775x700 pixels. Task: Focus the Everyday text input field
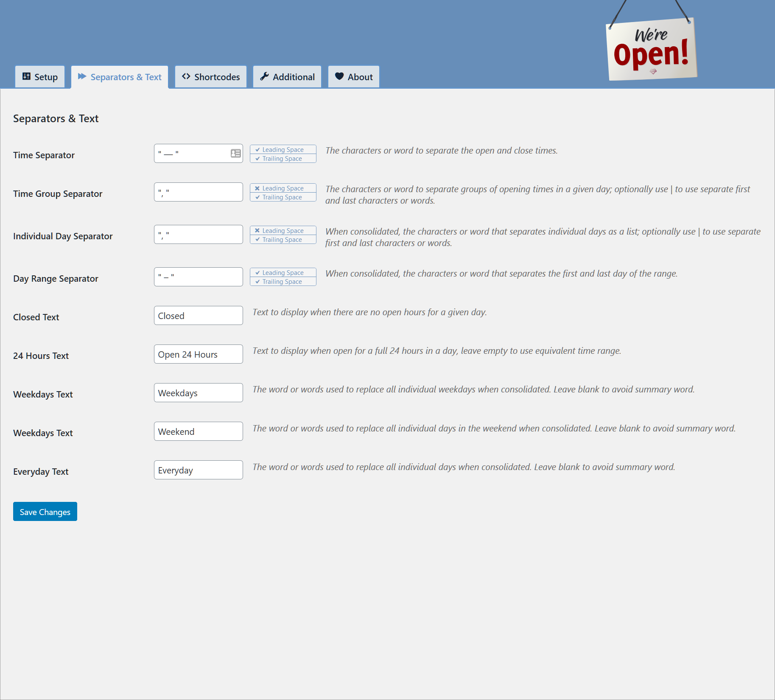[x=199, y=470]
